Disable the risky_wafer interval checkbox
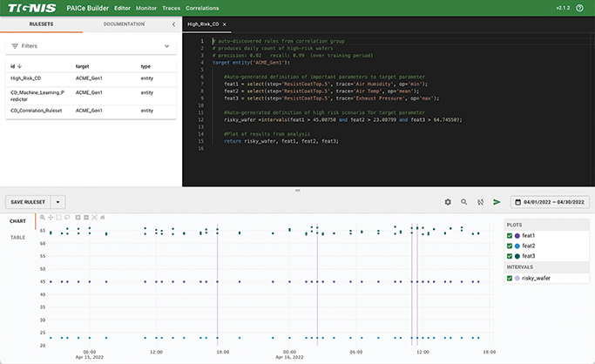Viewport: 595px width, 364px height. click(x=510, y=278)
